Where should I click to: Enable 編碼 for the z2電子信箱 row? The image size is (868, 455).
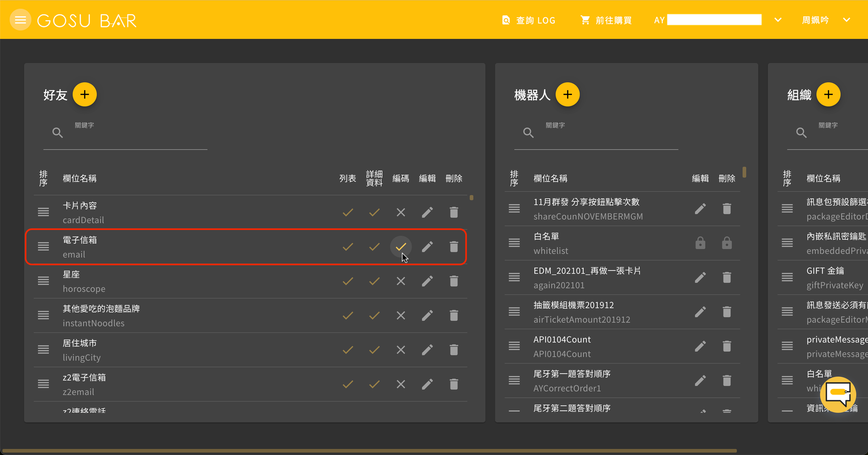pyautogui.click(x=401, y=384)
